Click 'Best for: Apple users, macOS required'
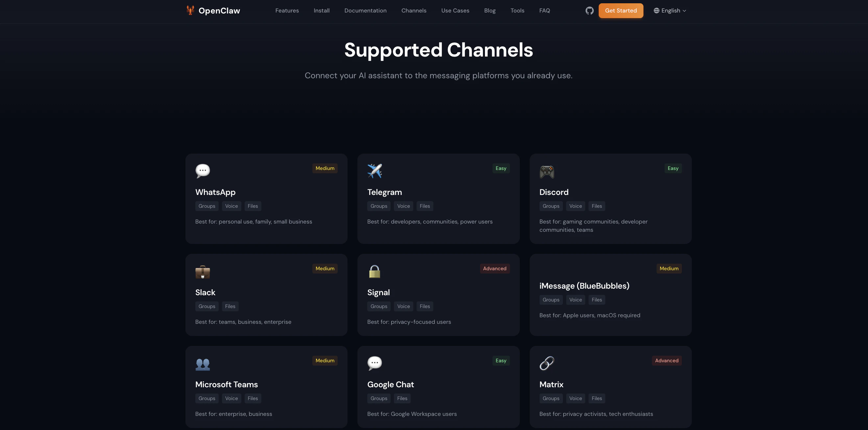This screenshot has width=868, height=430. click(x=589, y=315)
